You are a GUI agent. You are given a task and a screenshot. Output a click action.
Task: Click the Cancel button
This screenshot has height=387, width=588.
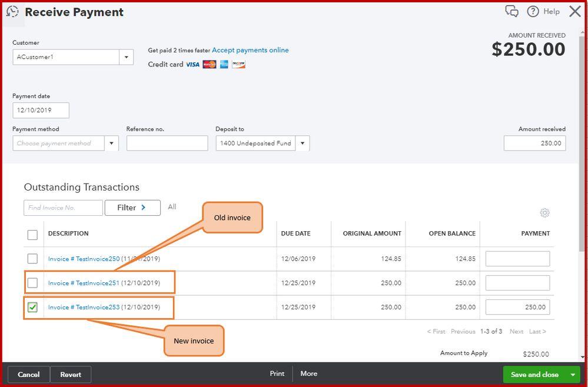(x=29, y=375)
